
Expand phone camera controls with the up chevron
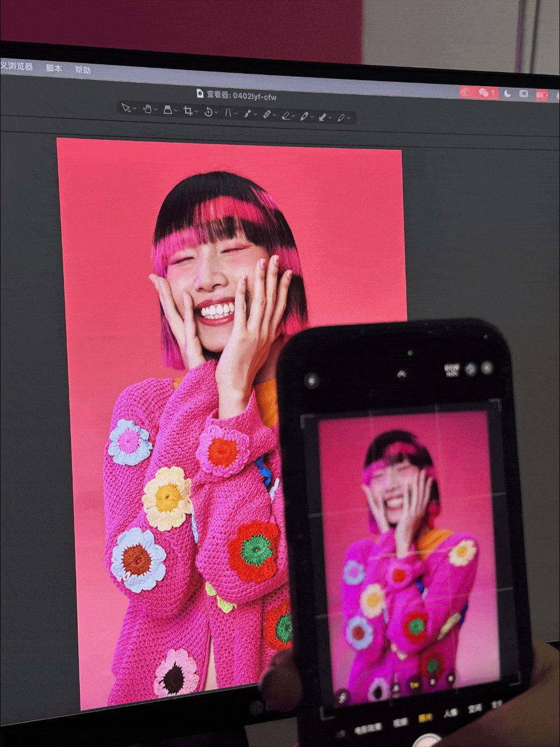[402, 374]
